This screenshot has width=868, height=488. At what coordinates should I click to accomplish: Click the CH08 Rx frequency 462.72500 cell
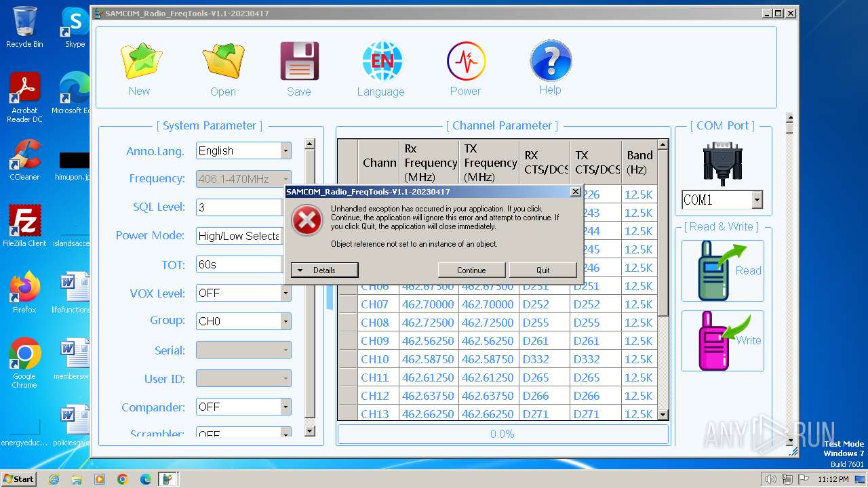[428, 323]
